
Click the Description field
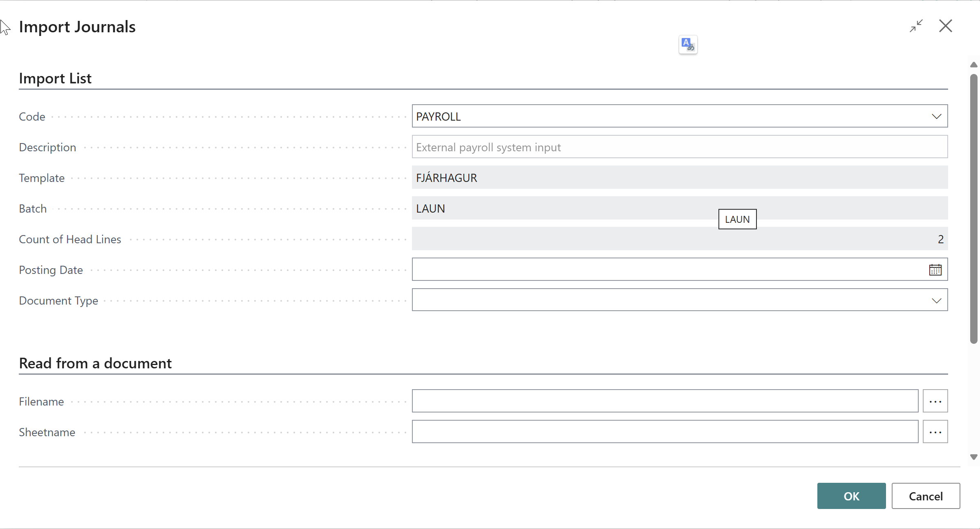click(x=680, y=147)
